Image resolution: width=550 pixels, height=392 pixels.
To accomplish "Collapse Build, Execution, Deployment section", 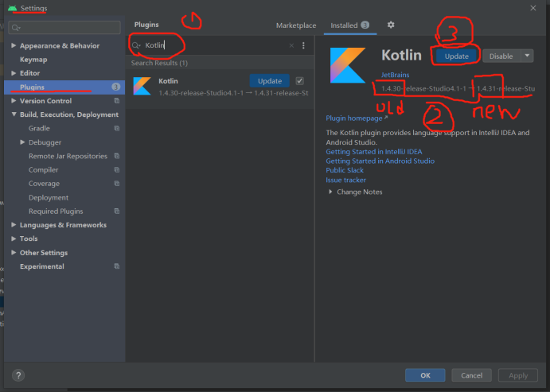I will (x=14, y=114).
